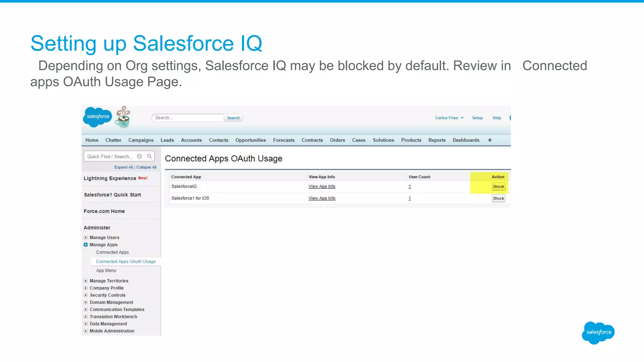Image resolution: width=644 pixels, height=362 pixels.
Task: Open the Cases tab
Action: click(359, 140)
